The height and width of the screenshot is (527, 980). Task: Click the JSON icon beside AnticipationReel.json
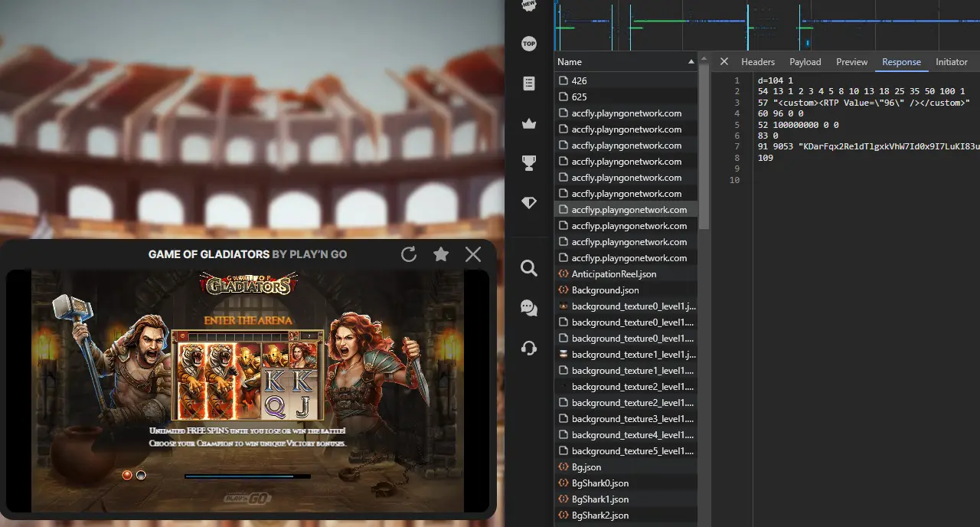coord(563,273)
